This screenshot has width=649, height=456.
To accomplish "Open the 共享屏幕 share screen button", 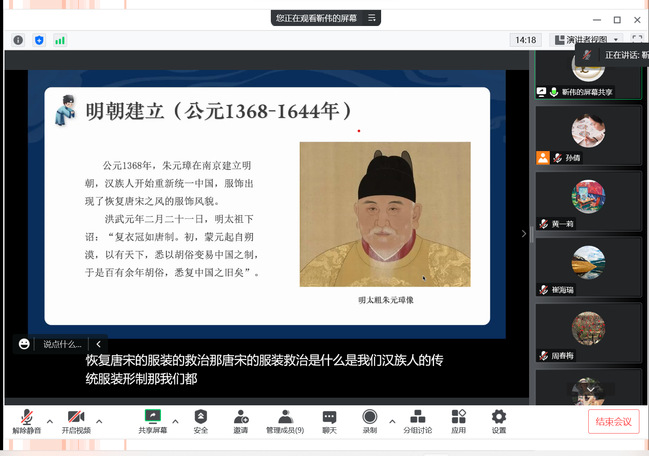I will pos(153,420).
